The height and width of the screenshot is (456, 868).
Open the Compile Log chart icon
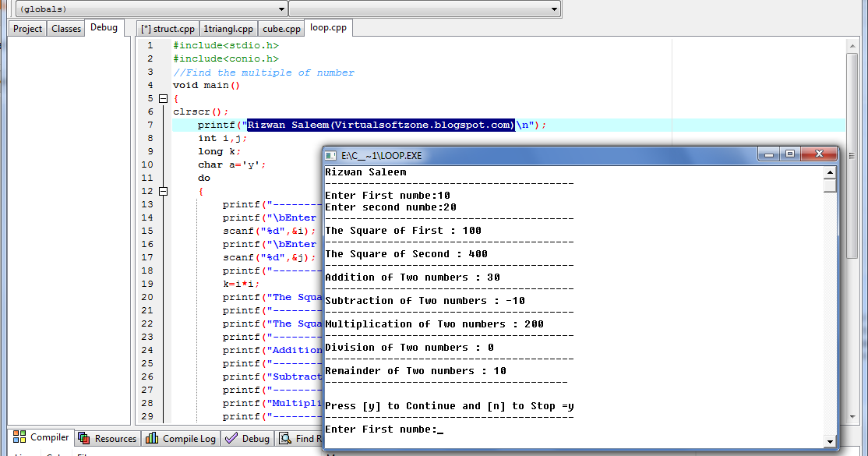[x=152, y=438]
